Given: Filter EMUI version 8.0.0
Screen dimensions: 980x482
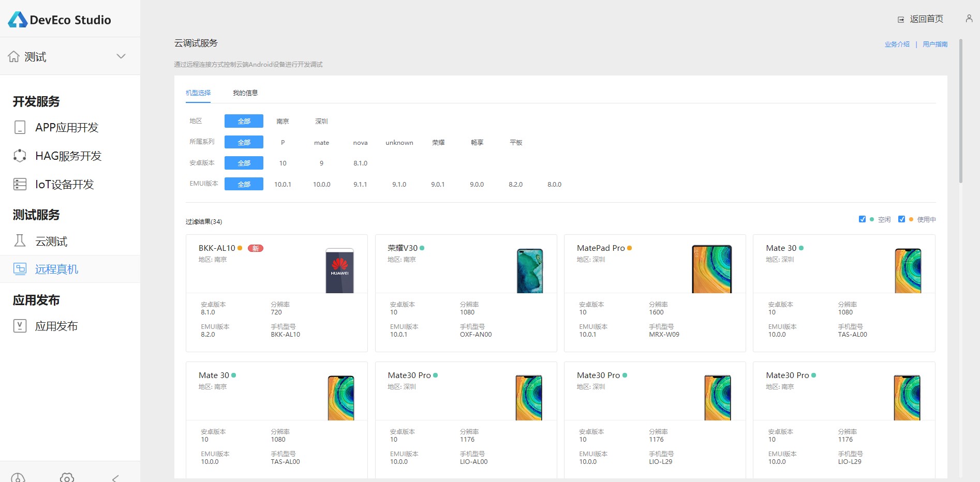Looking at the screenshot, I should tap(554, 184).
